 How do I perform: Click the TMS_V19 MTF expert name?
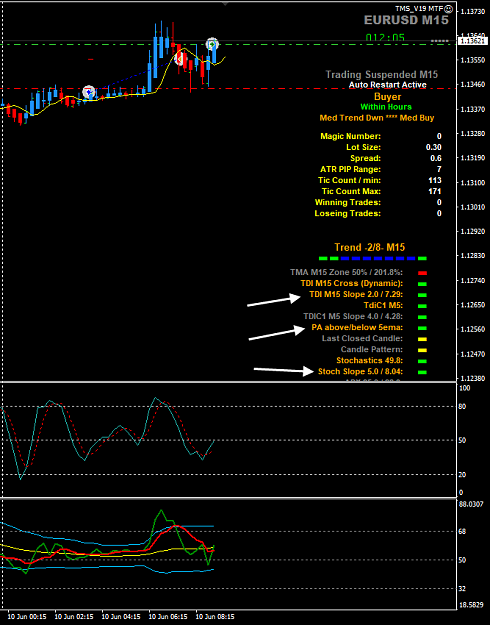(419, 8)
